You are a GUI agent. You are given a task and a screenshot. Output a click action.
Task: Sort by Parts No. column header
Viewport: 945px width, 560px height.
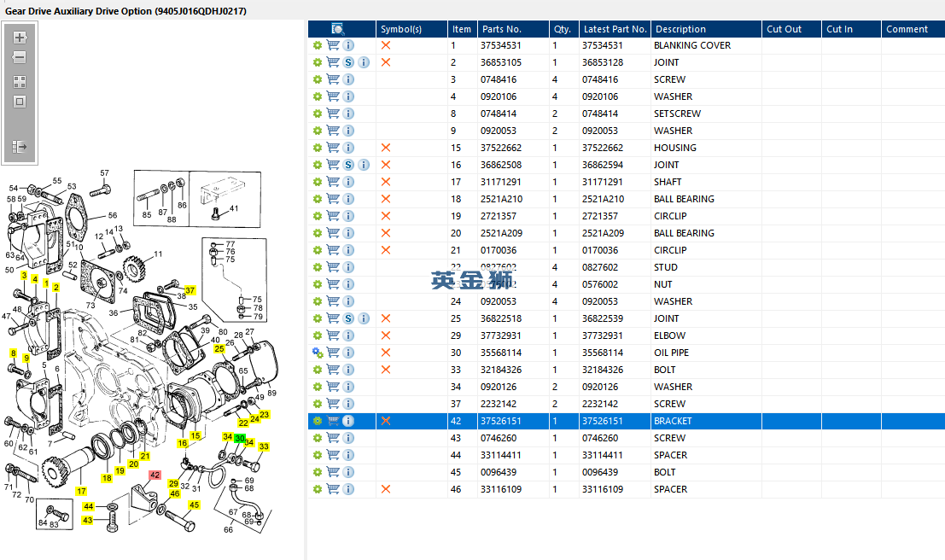pyautogui.click(x=513, y=29)
